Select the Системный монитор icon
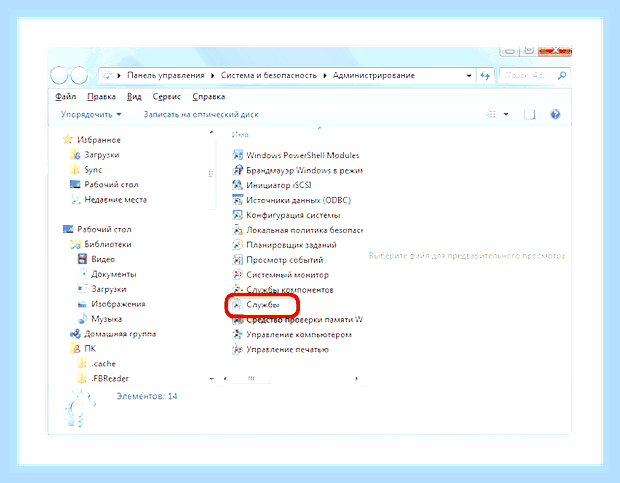Screen dimensions: 620x483 [x=237, y=275]
